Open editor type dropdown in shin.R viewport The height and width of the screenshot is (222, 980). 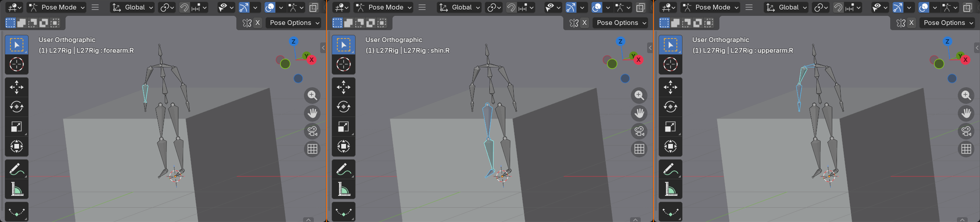pyautogui.click(x=341, y=7)
